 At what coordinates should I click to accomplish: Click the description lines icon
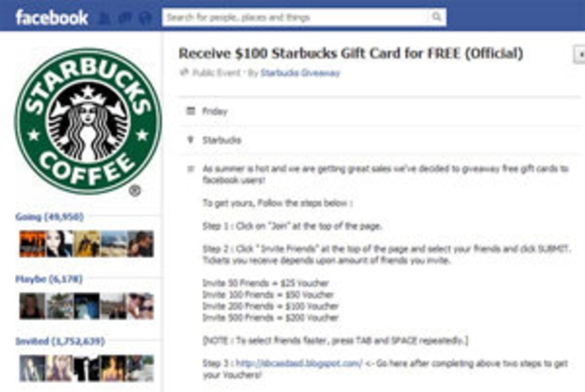click(x=191, y=168)
